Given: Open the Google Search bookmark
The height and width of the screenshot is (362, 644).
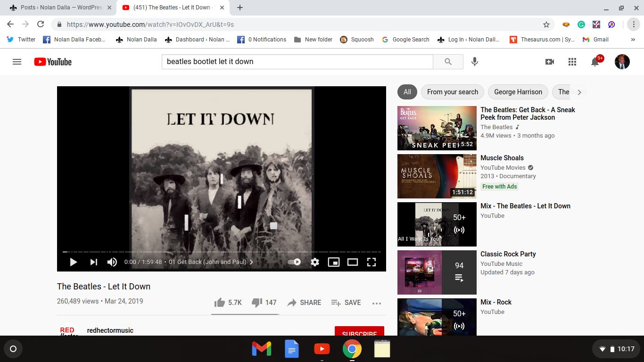Looking at the screenshot, I should coord(405,40).
